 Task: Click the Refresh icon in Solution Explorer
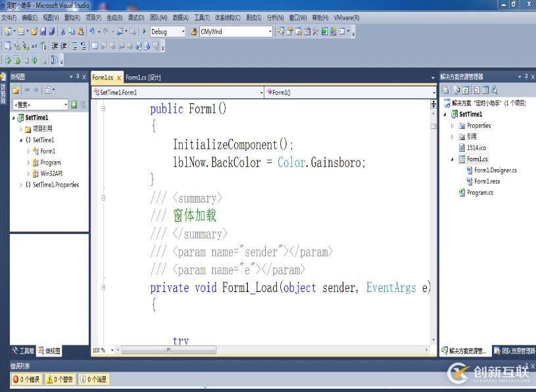tap(466, 90)
